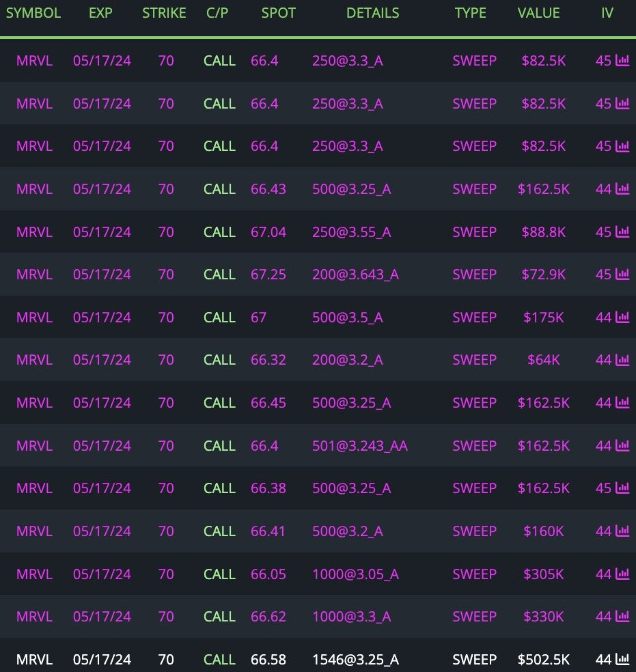Open IV chart icon for the 200@3.2_A row
The width and height of the screenshot is (636, 672).
pos(622,360)
